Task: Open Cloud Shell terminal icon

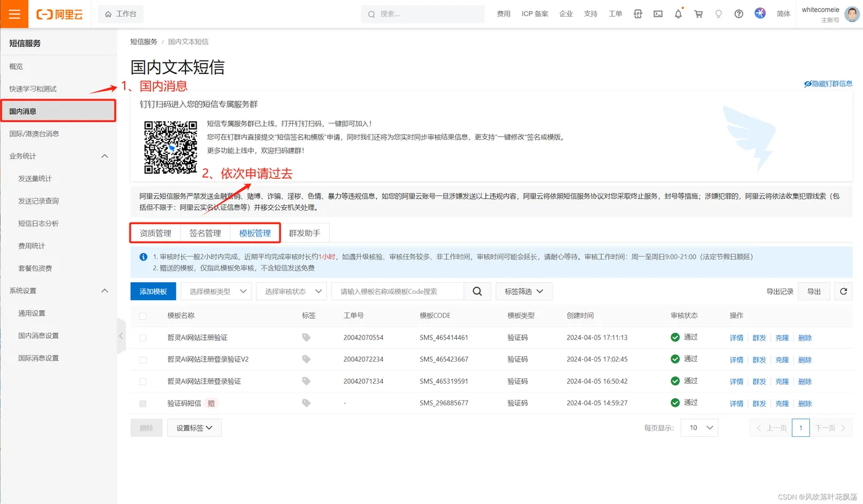Action: click(658, 14)
